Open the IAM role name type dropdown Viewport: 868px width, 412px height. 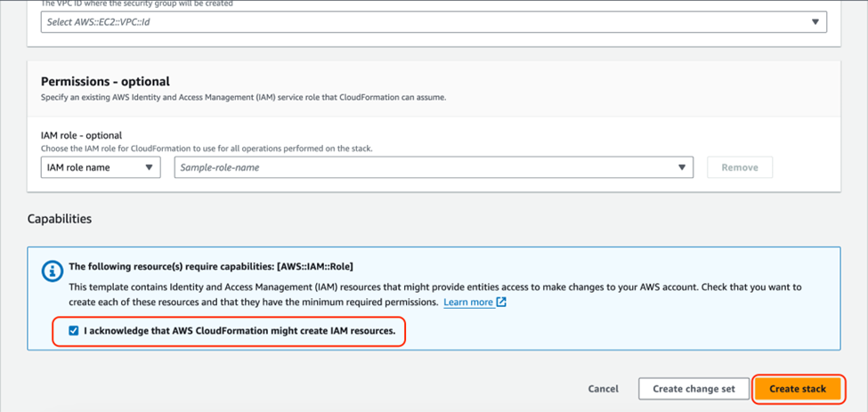coord(100,167)
